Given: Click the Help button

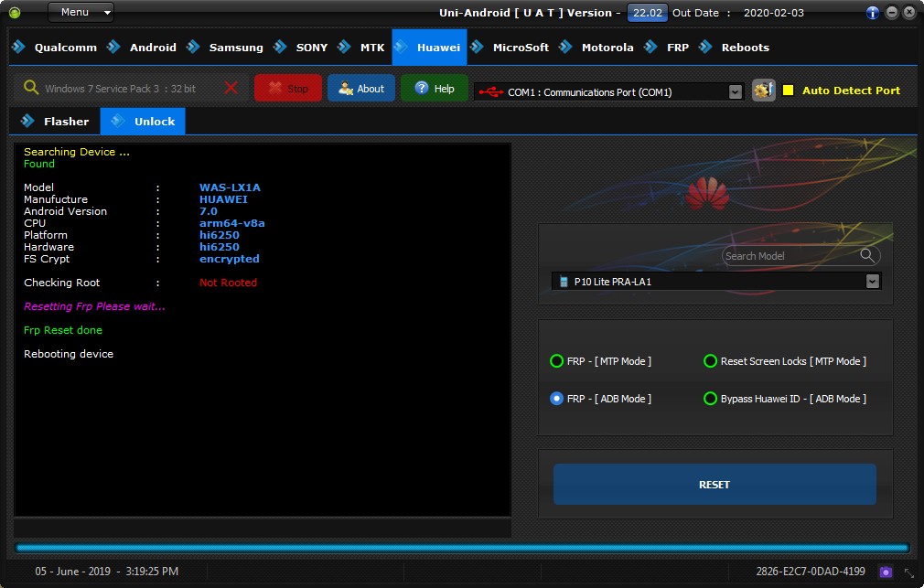Looking at the screenshot, I should pyautogui.click(x=435, y=88).
